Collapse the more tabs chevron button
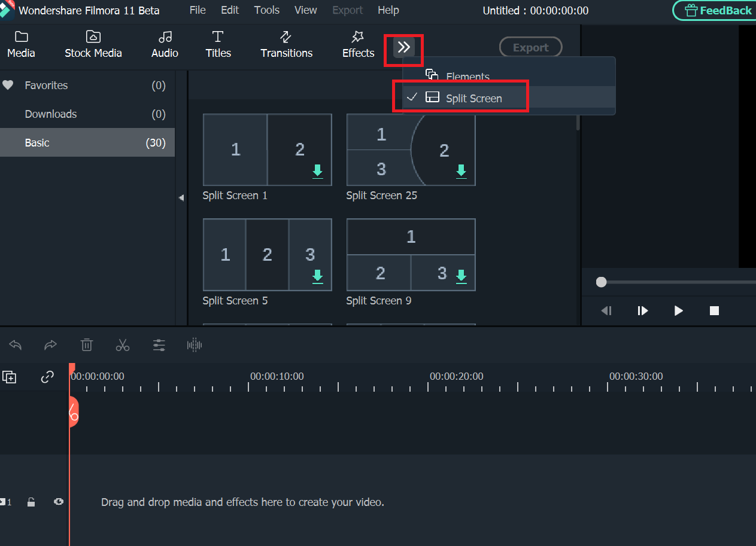Image resolution: width=756 pixels, height=546 pixels. (x=404, y=47)
